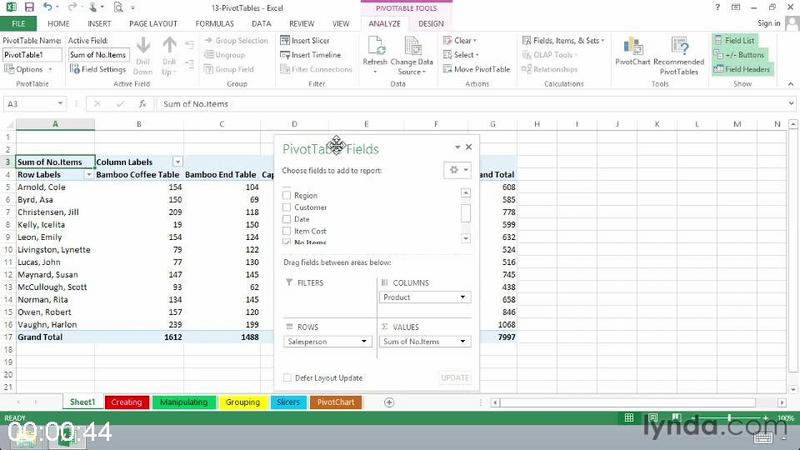Viewport: 800px width, 450px height.
Task: Open the PivotChart sheet tab
Action: point(336,402)
